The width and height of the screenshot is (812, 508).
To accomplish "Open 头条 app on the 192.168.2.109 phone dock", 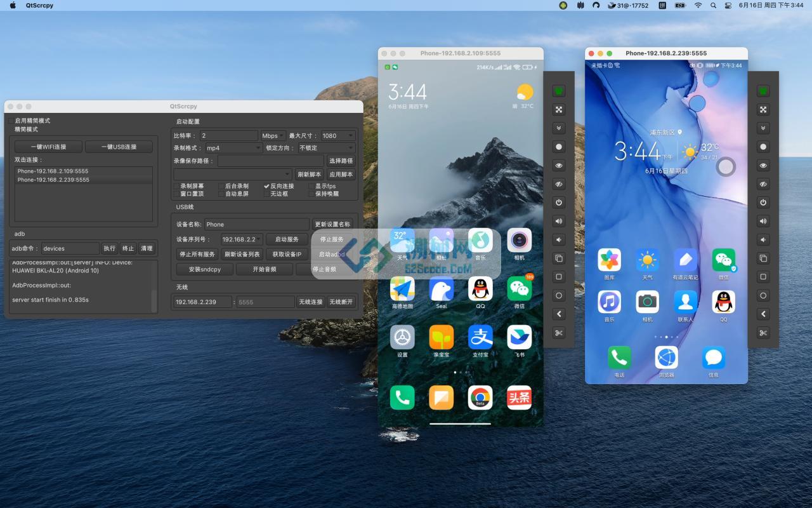I will [x=520, y=398].
